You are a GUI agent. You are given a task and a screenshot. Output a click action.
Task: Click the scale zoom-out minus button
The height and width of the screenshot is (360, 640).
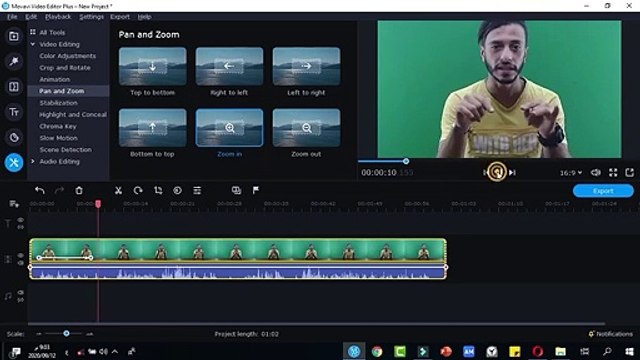point(39,334)
